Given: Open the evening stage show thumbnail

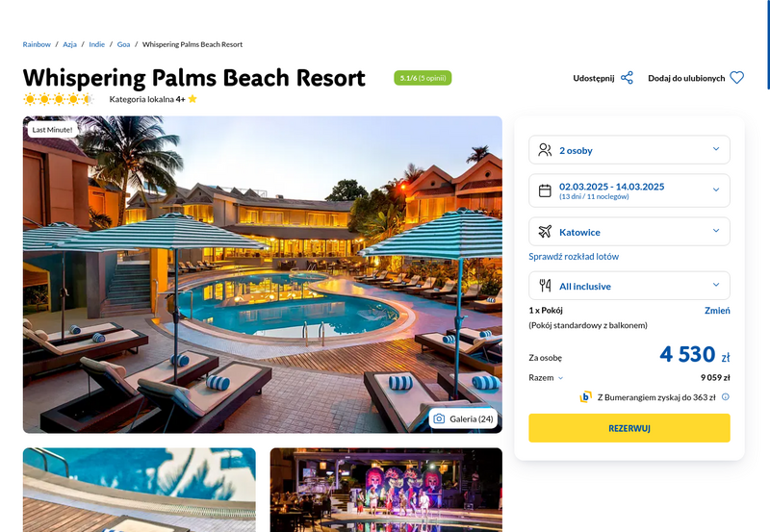Looking at the screenshot, I should point(386,490).
